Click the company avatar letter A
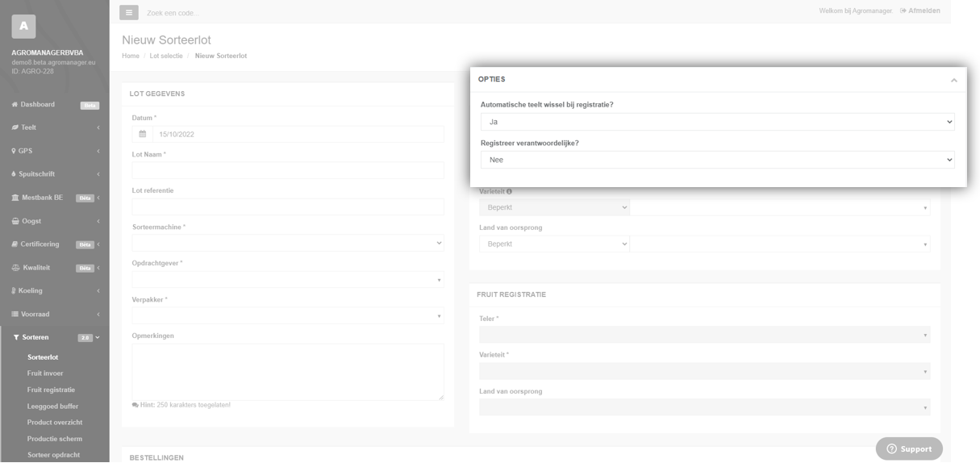980x463 pixels. click(23, 27)
